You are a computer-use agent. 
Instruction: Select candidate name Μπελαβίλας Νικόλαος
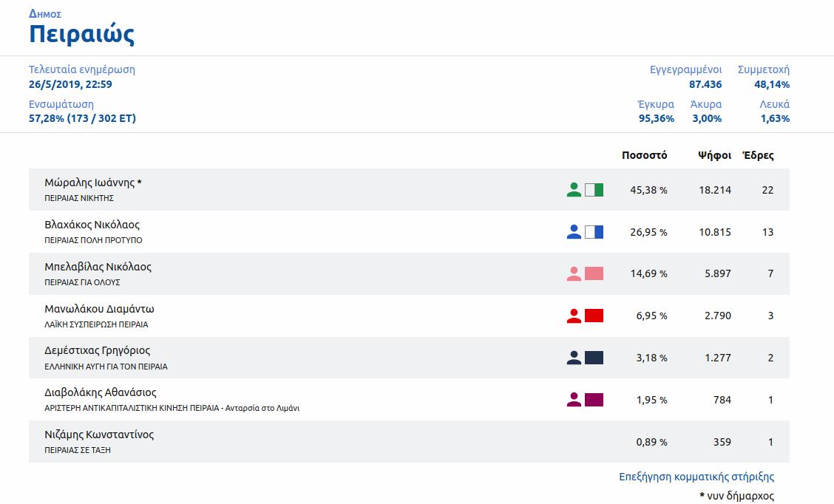point(98,267)
